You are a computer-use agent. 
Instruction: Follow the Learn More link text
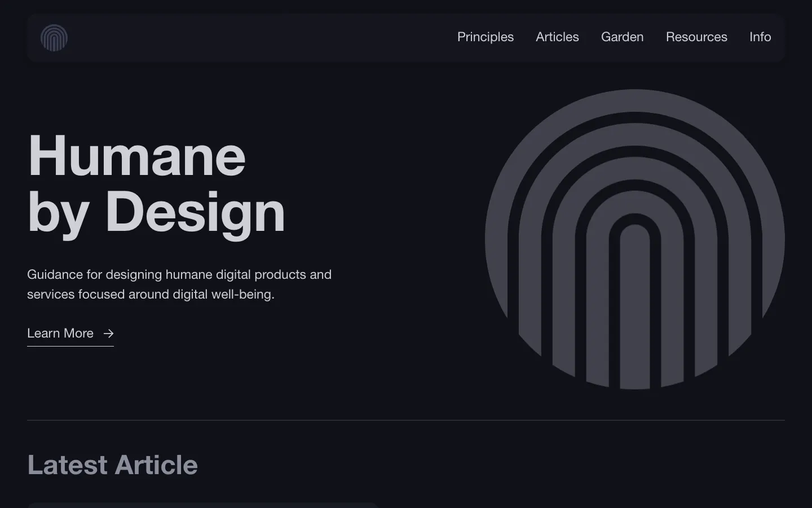pos(60,334)
